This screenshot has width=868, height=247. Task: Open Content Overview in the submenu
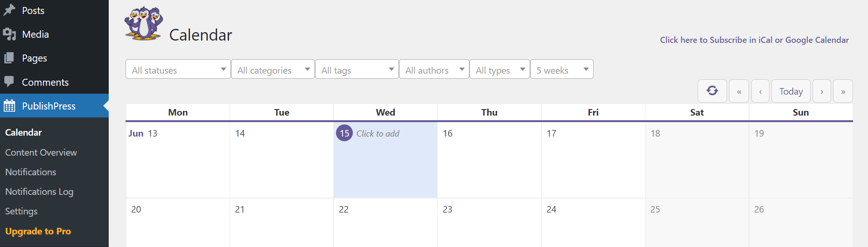[x=41, y=152]
